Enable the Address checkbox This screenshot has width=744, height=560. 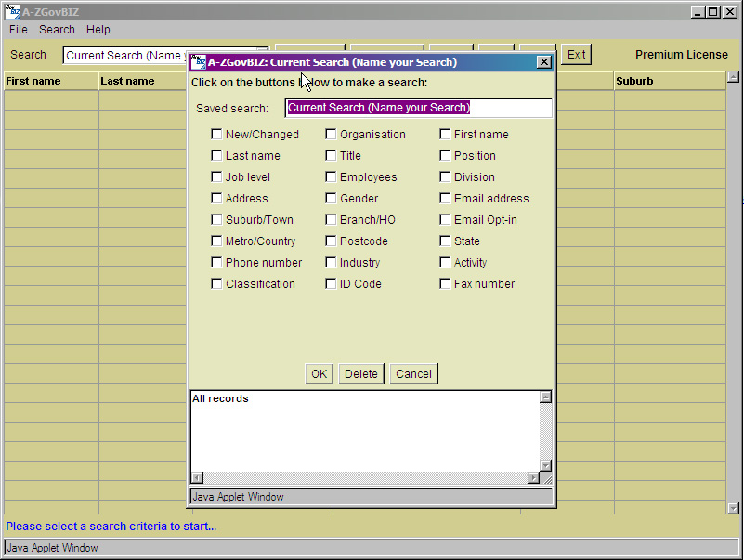point(216,199)
